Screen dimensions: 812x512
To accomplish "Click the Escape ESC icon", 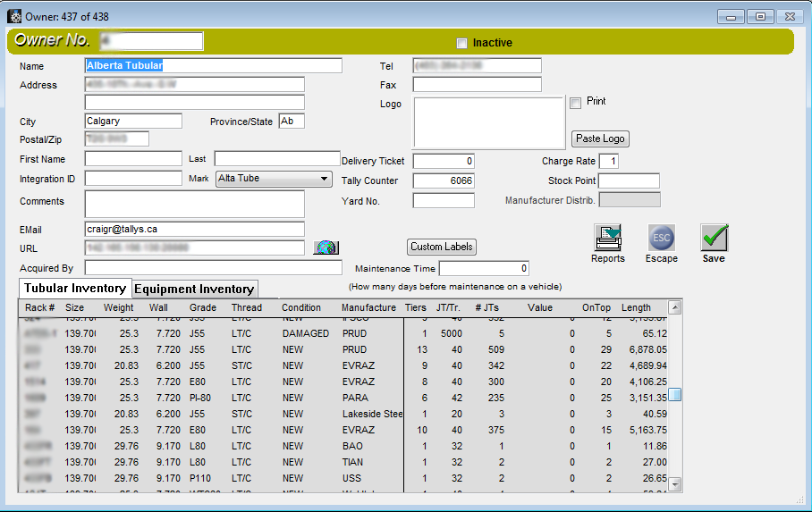I will tap(661, 238).
